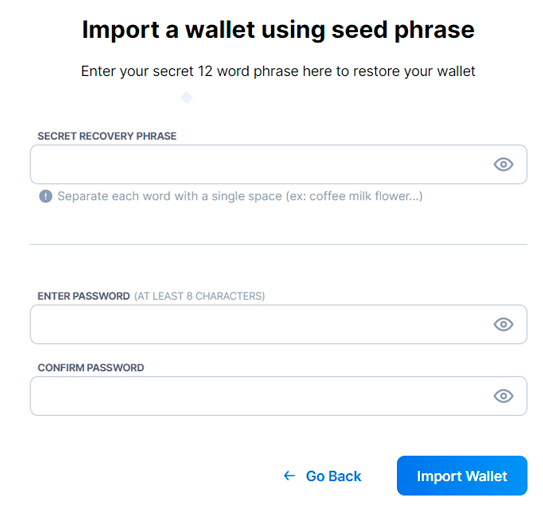The height and width of the screenshot is (515, 543).
Task: Click the "Separate each word with a single space" hint
Action: coord(170,196)
